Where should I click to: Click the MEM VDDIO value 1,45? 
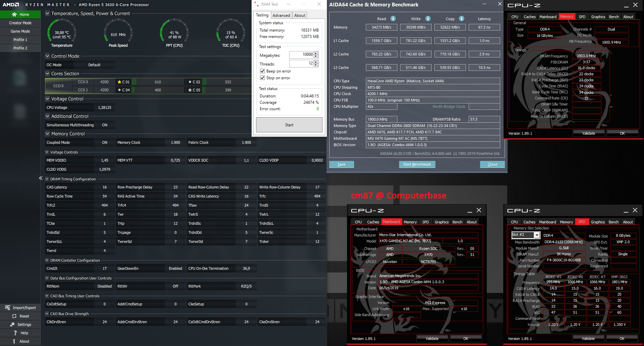click(x=104, y=160)
